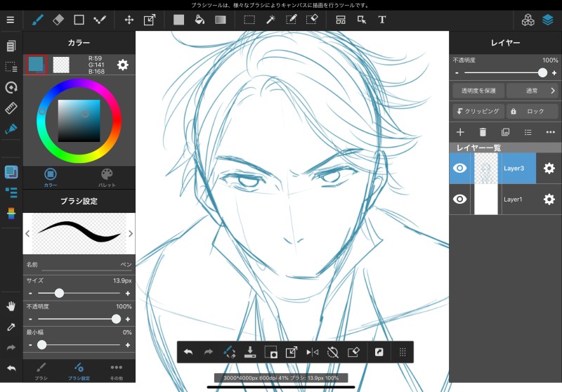This screenshot has width=562, height=392.
Task: Select the Brush tool in top toolbar
Action: click(x=38, y=20)
